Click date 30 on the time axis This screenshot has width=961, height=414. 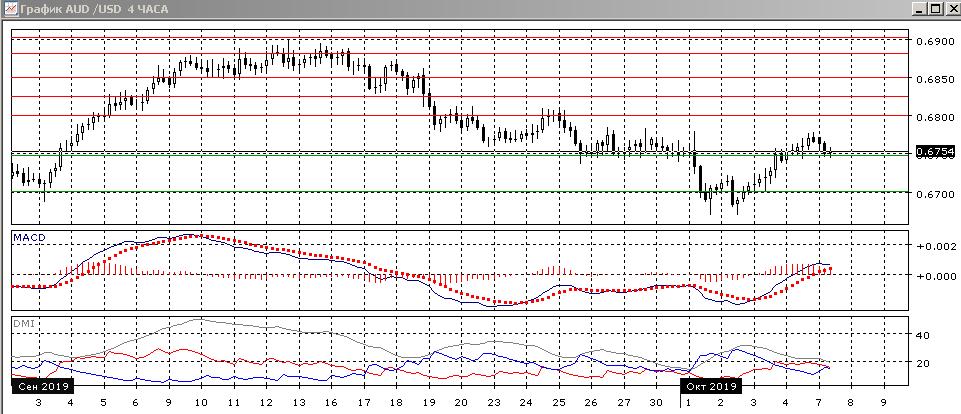coord(655,402)
